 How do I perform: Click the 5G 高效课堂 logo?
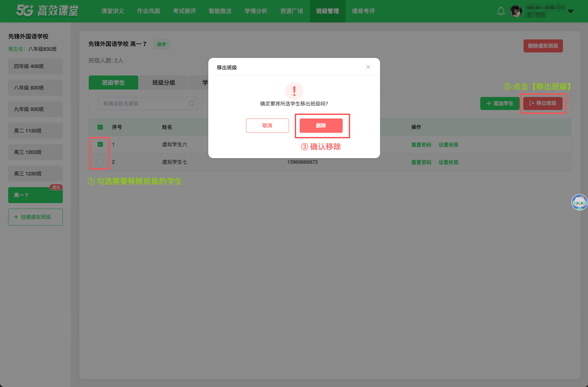coord(47,11)
